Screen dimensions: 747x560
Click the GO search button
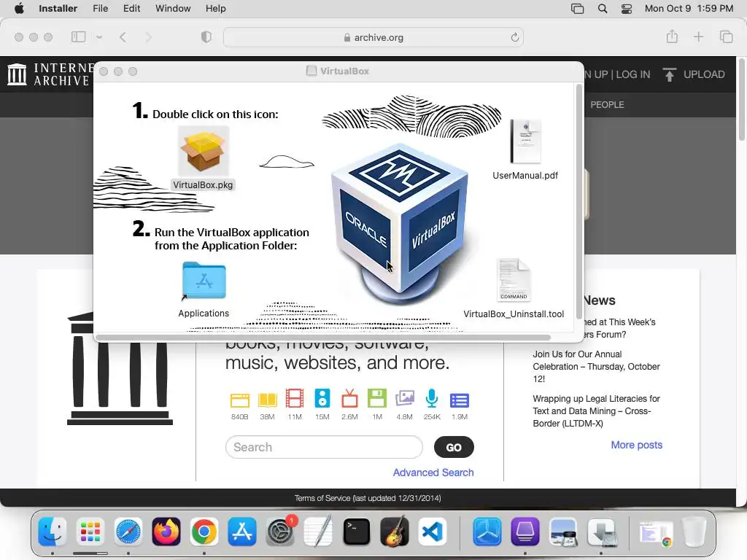tap(454, 447)
